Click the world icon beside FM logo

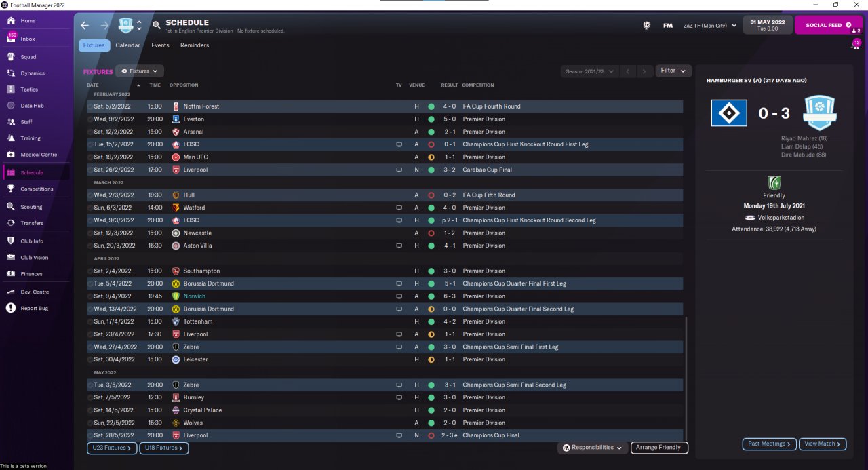click(x=647, y=25)
